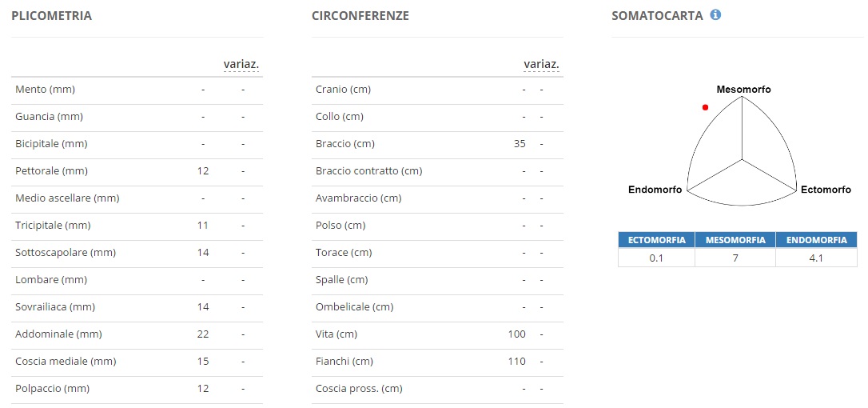The height and width of the screenshot is (408, 868).
Task: Select the Coscia mediale (mm) row
Action: point(137,362)
